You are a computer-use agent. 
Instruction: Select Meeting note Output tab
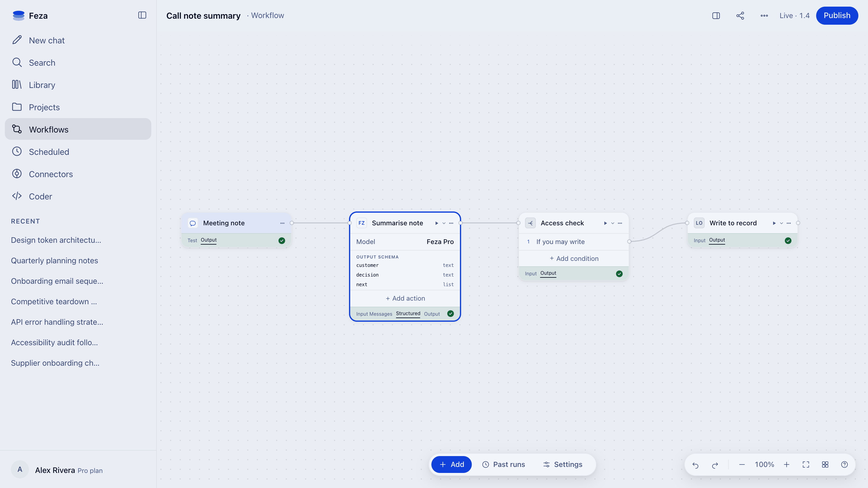click(209, 240)
